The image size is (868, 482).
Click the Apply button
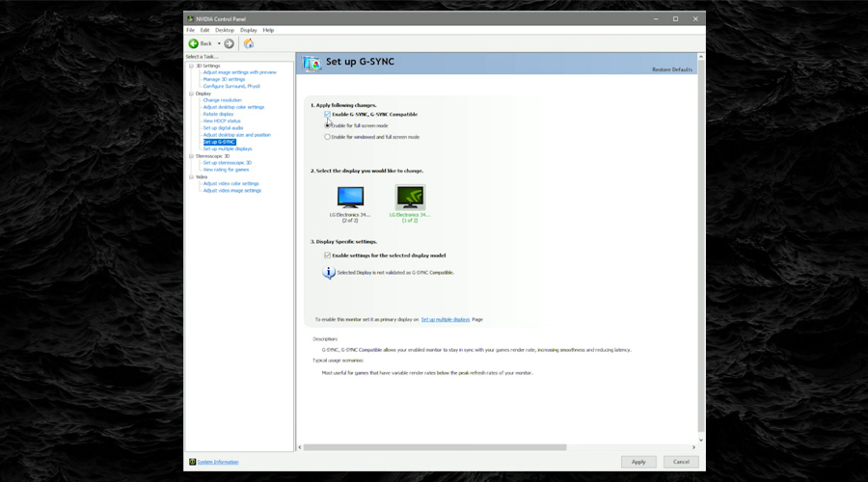(x=638, y=462)
